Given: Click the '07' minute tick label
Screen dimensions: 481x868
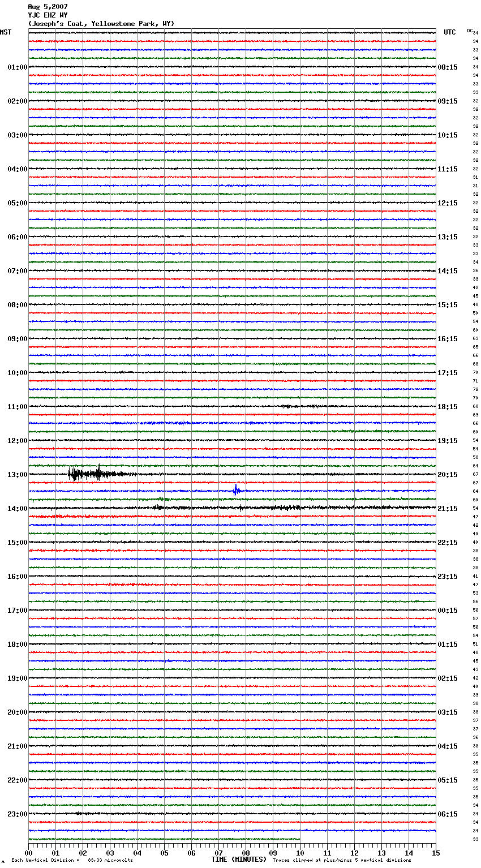Looking at the screenshot, I should tap(218, 853).
